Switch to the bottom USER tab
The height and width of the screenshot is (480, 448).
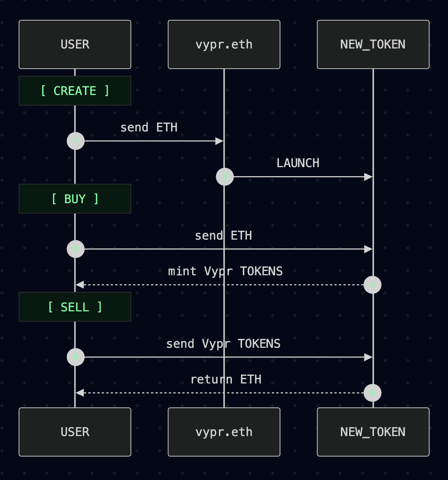pyautogui.click(x=75, y=432)
